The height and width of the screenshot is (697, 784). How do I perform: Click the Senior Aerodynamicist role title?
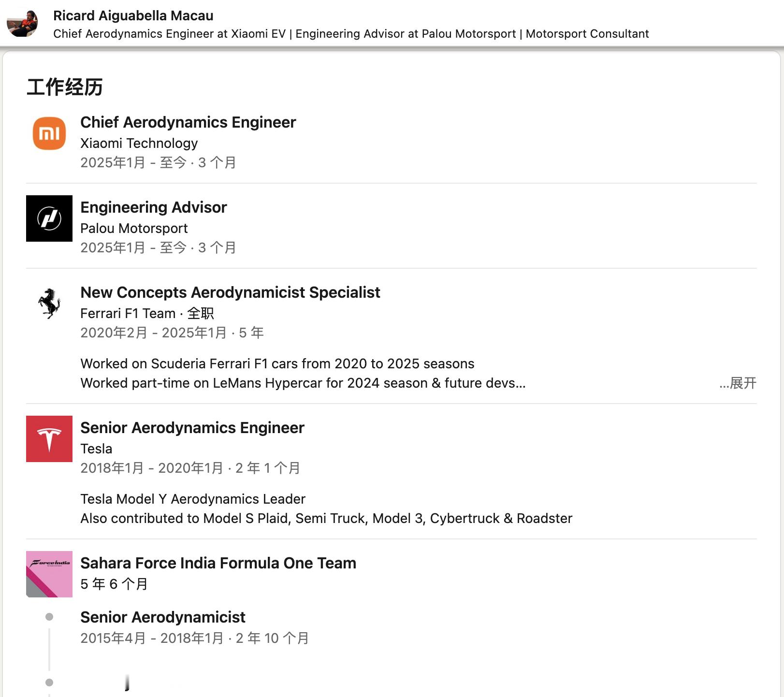point(163,617)
